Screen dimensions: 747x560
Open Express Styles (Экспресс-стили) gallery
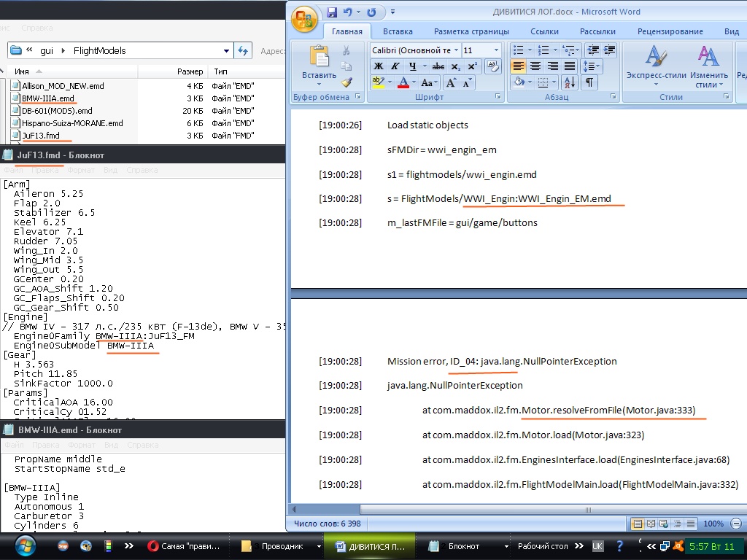tap(656, 66)
